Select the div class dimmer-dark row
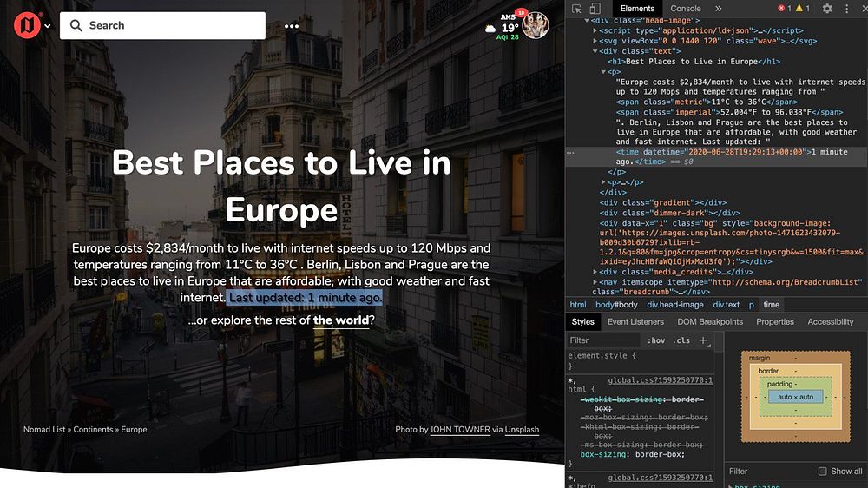This screenshot has width=868, height=488. click(x=669, y=213)
